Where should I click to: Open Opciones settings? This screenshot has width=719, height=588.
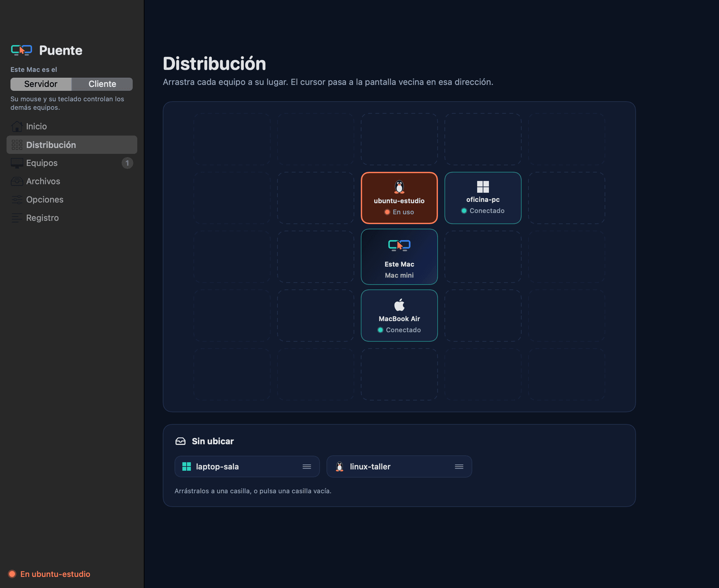click(72, 200)
